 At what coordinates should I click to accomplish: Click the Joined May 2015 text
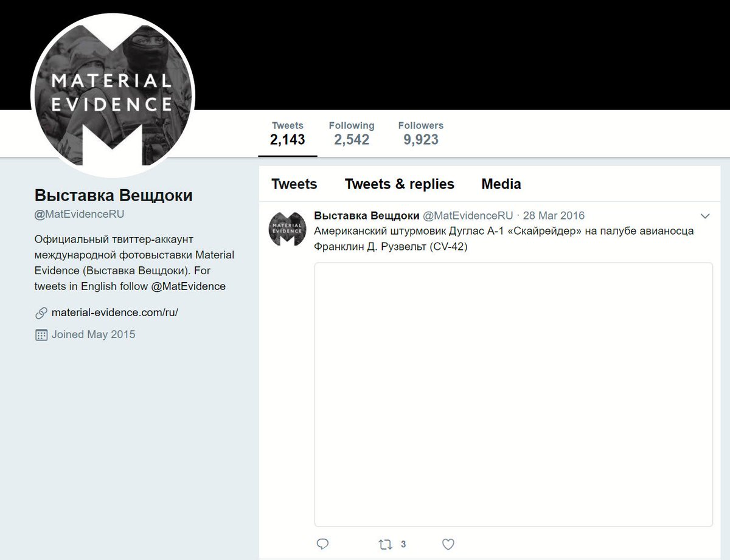(94, 334)
